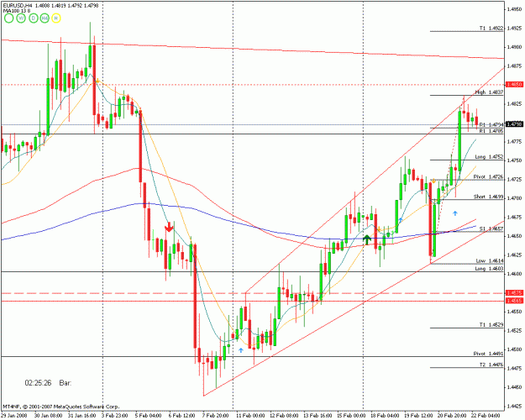525x420 pixels.
Task: Click orange arrow near the 31 Jan peak
Action: point(97,81)
